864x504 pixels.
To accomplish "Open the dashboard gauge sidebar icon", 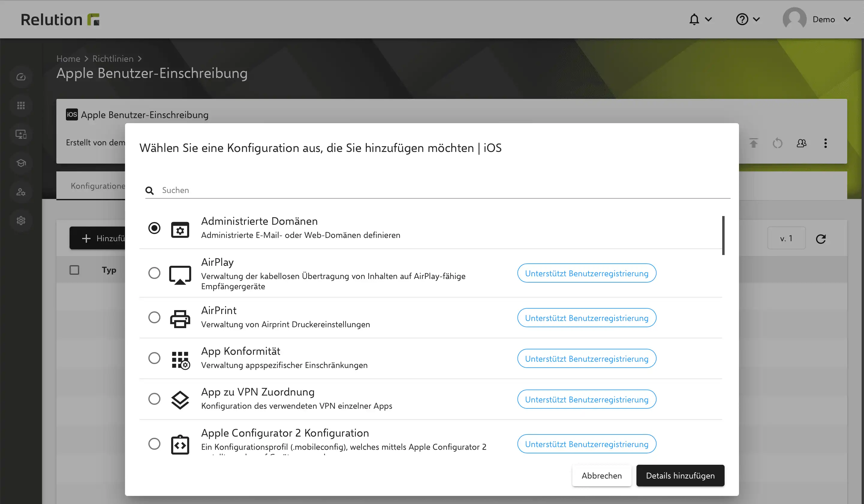I will [21, 77].
